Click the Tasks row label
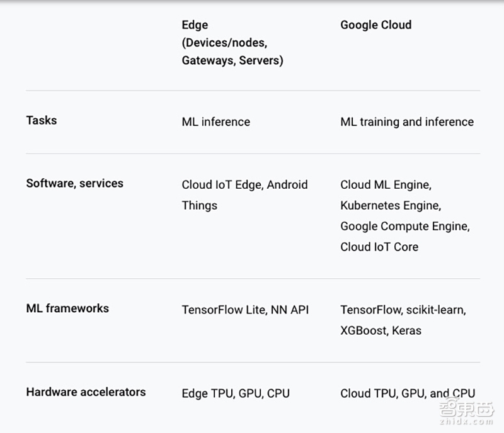 (42, 120)
